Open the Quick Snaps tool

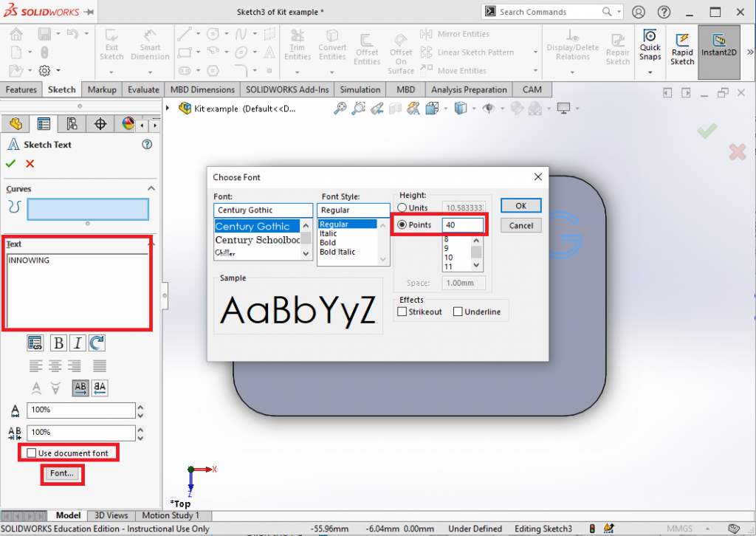click(650, 48)
